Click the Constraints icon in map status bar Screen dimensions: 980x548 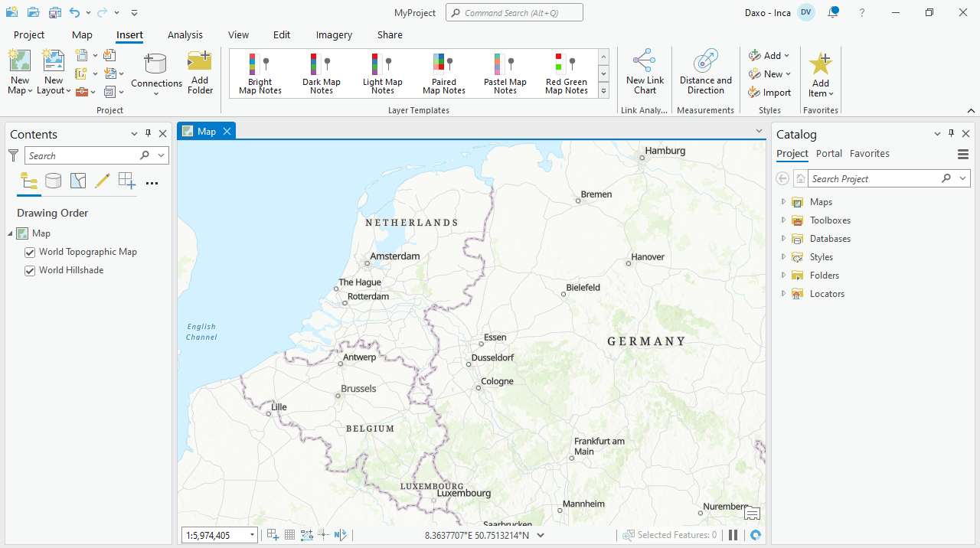[307, 535]
